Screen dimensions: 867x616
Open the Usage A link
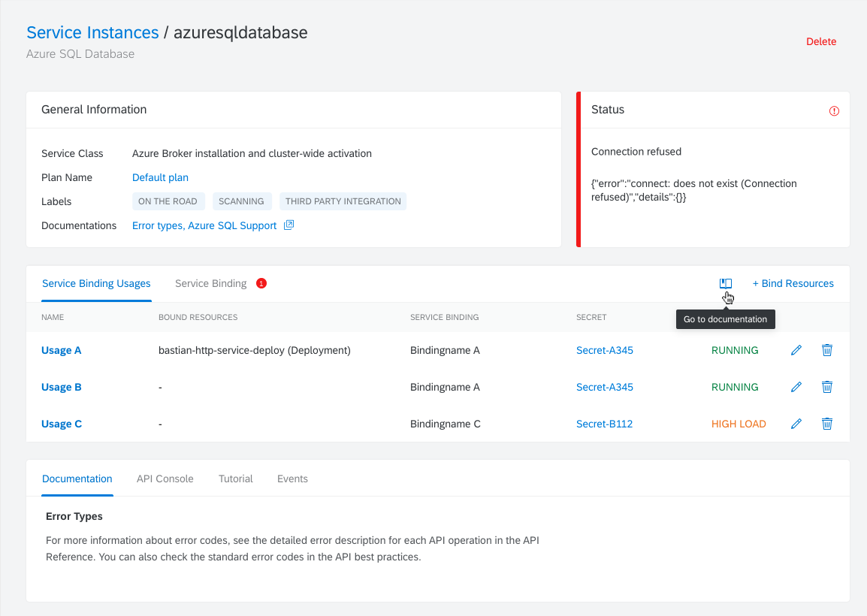62,350
